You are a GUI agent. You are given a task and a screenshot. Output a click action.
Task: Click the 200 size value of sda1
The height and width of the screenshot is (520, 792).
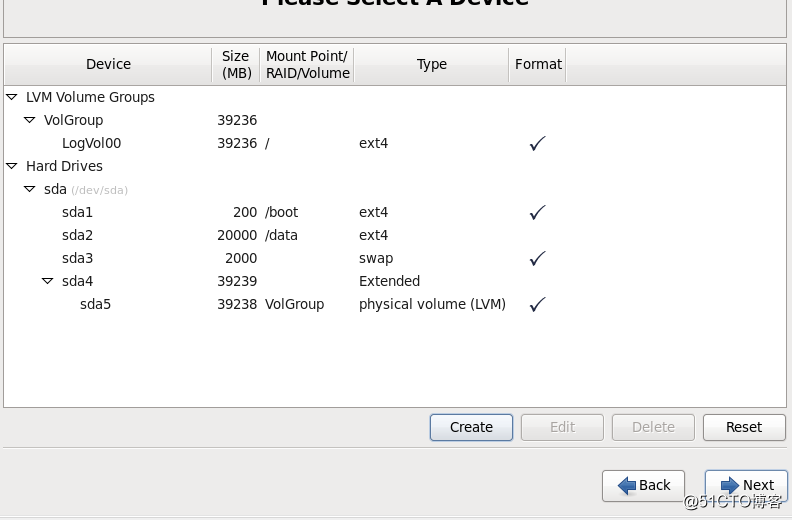coord(245,212)
